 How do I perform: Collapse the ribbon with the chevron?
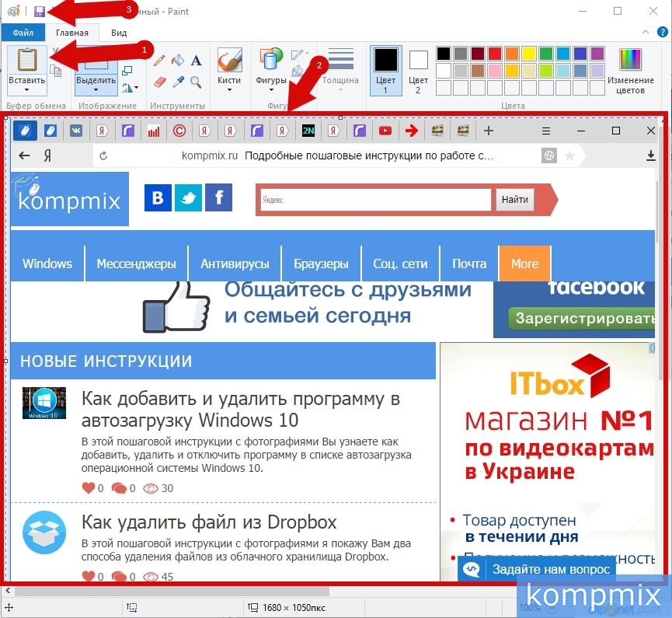coord(645,32)
